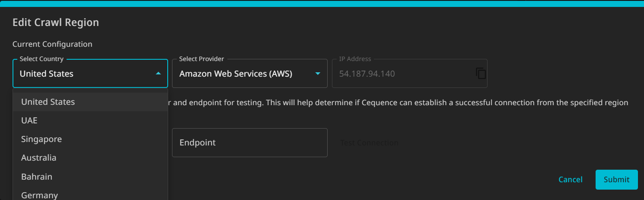Select Australia from the country options
The image size is (644, 200).
point(90,158)
